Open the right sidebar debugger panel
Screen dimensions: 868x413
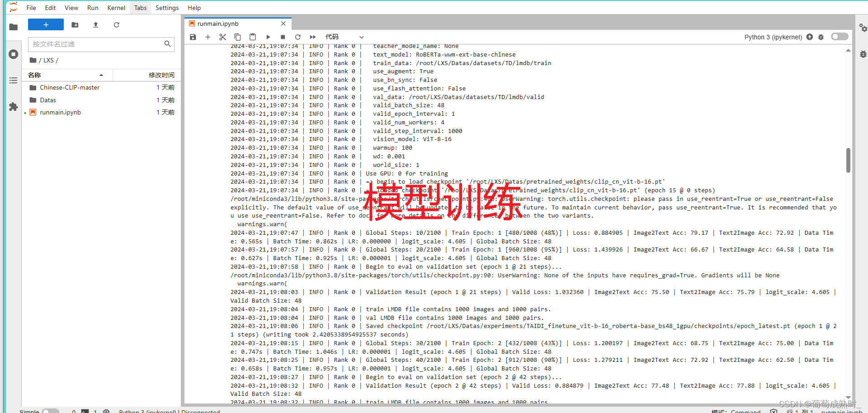click(x=863, y=54)
